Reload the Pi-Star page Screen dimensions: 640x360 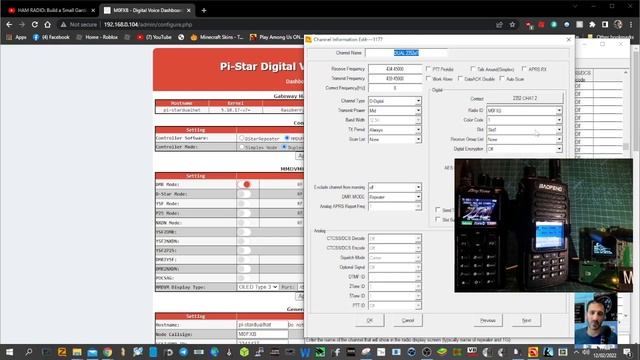35,24
